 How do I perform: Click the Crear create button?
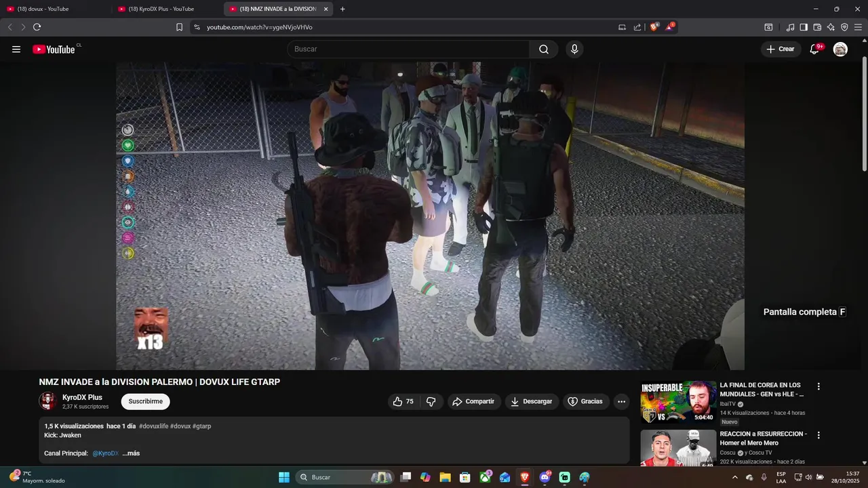tap(781, 49)
